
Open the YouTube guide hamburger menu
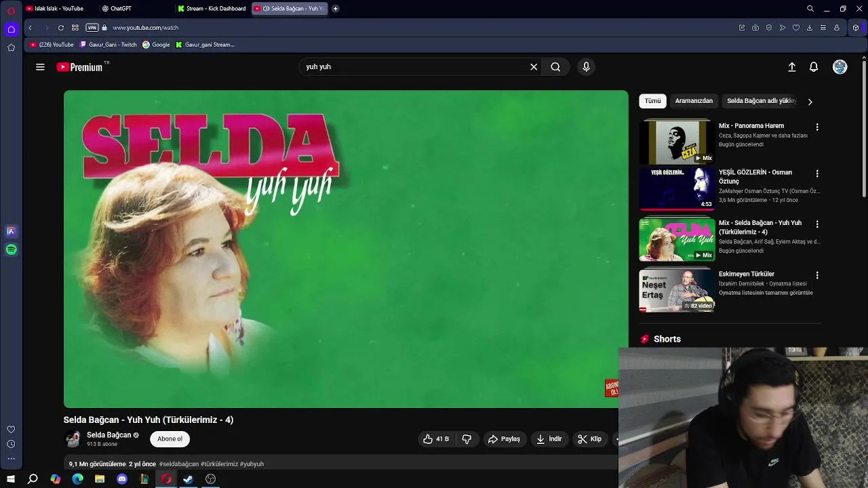pos(40,67)
